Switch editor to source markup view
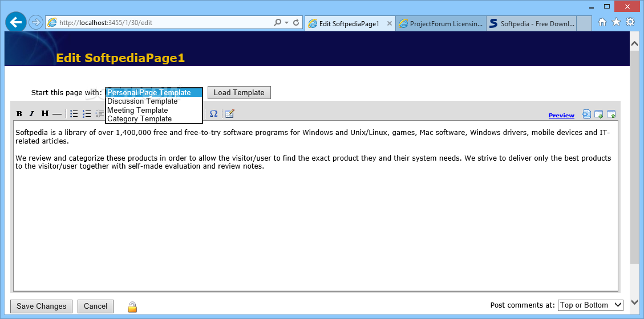The height and width of the screenshot is (319, 644). (586, 114)
